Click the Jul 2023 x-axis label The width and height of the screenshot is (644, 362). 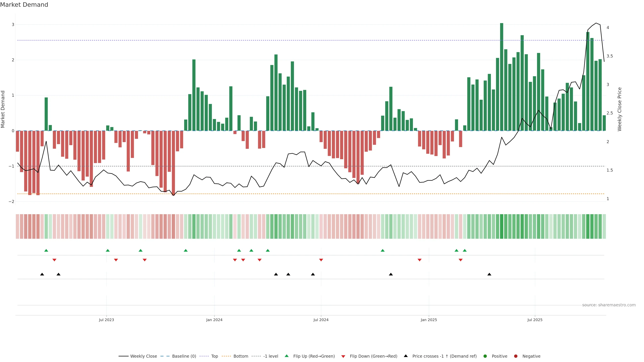106,320
